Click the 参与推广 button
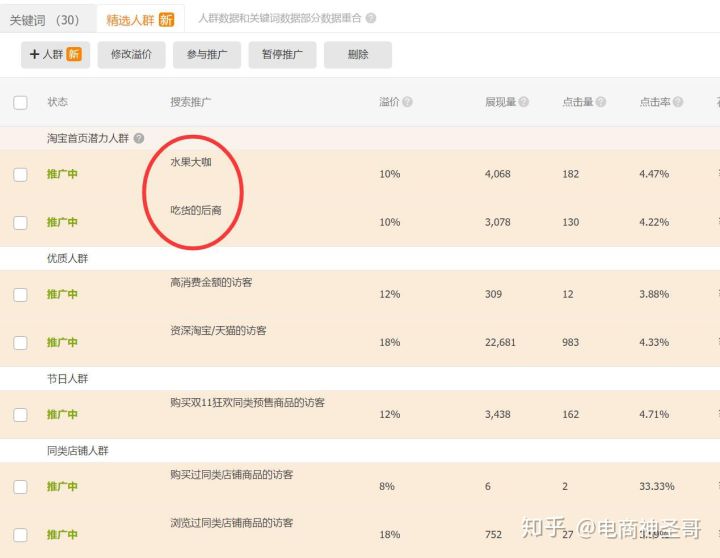The image size is (720, 558). 207,55
